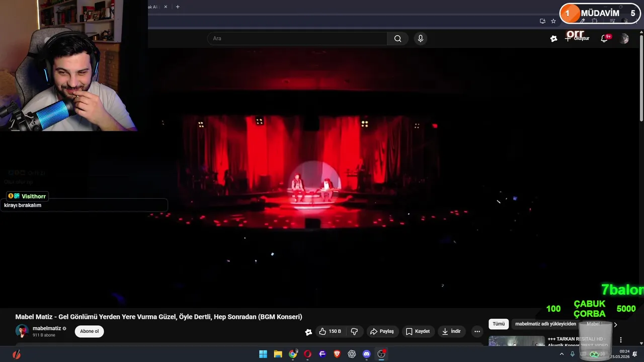Close the current browser tab
The width and height of the screenshot is (644, 362).
click(x=166, y=7)
